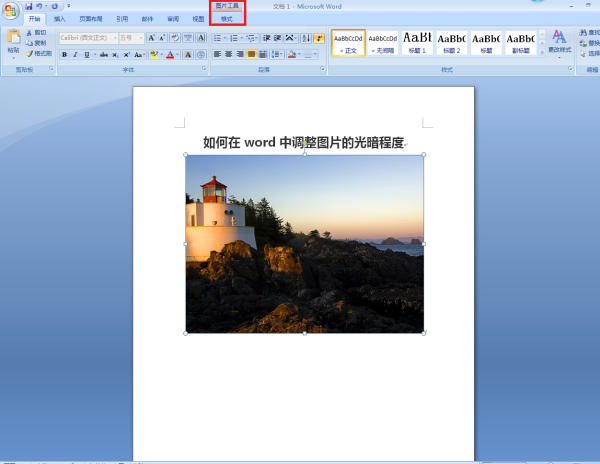Click the Cut (剪切) command
The height and width of the screenshot is (464, 600).
(x=36, y=33)
